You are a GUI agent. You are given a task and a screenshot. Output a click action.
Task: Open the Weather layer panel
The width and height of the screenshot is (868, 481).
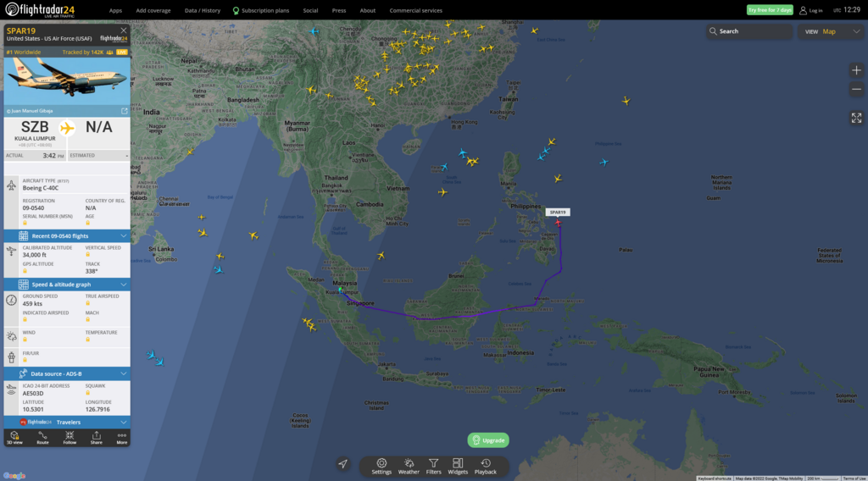click(x=409, y=466)
